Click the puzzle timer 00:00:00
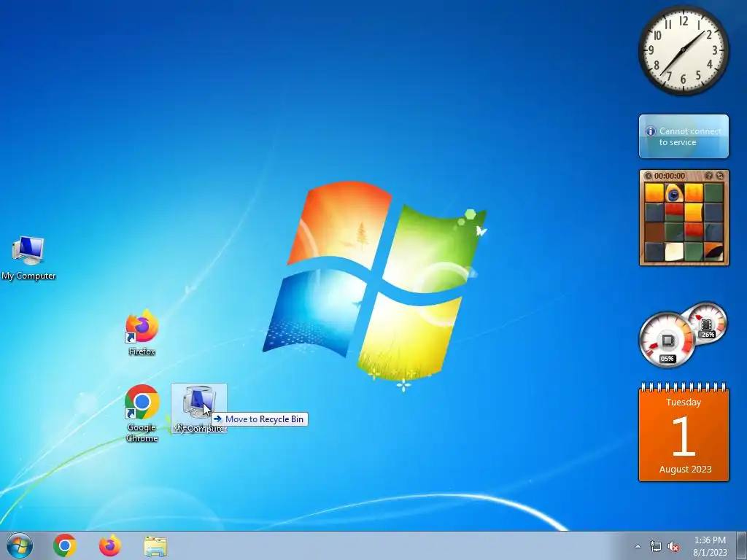Image resolution: width=747 pixels, height=560 pixels. tap(670, 176)
